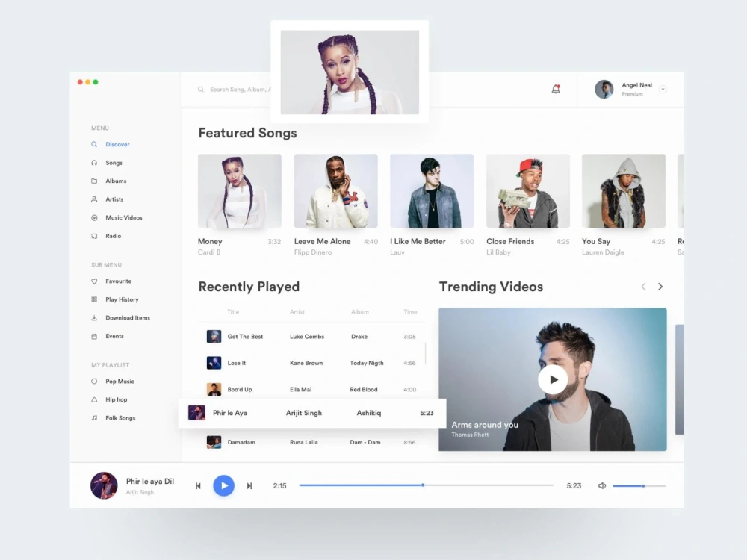Open the You Say cover

[x=624, y=190]
